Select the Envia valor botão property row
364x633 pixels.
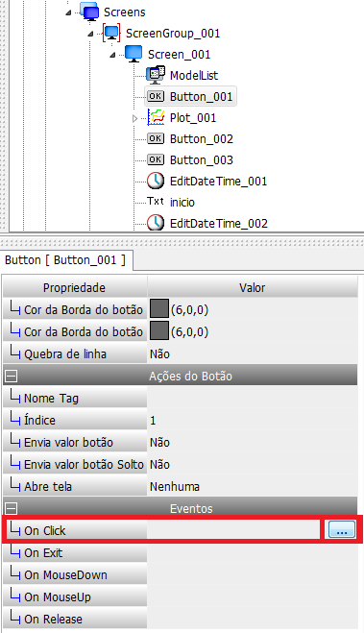point(75,443)
